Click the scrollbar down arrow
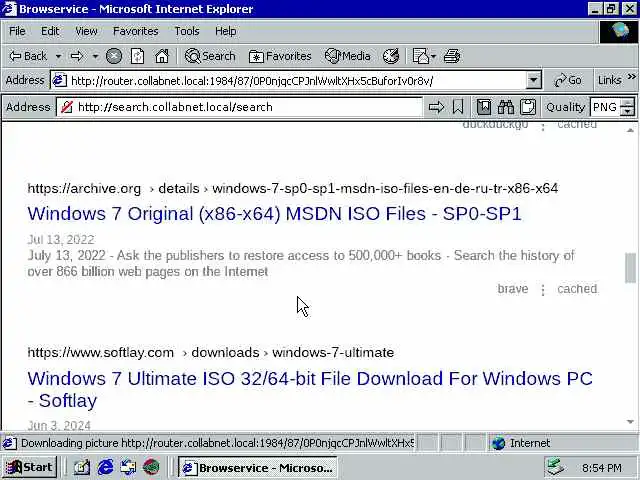 [x=630, y=422]
